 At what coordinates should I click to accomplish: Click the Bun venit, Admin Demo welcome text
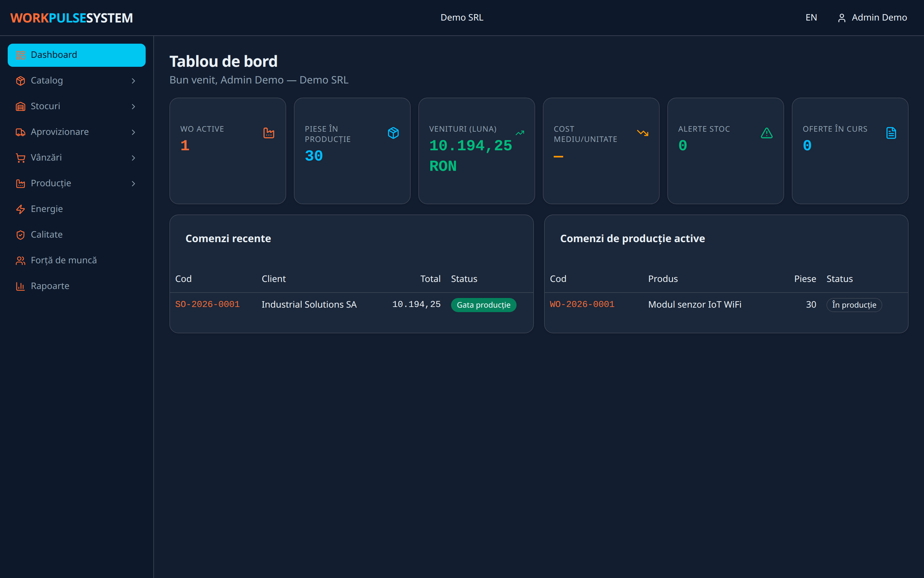(x=259, y=80)
